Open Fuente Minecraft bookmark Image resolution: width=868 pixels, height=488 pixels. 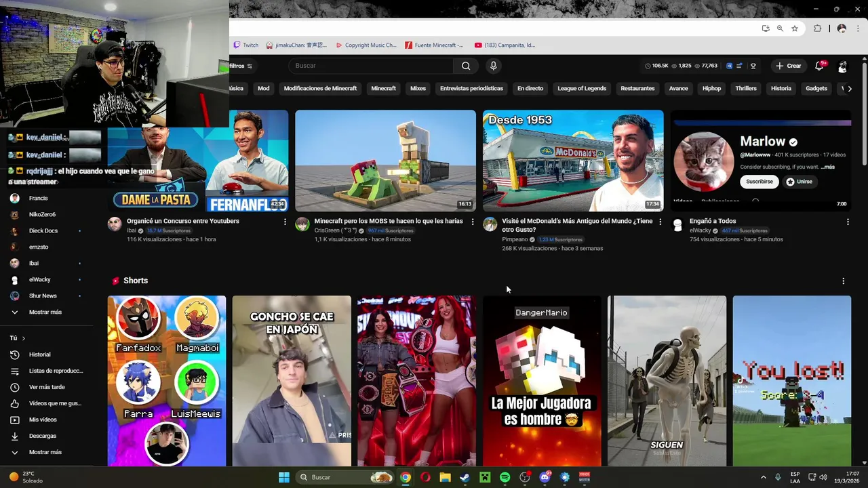pos(434,45)
